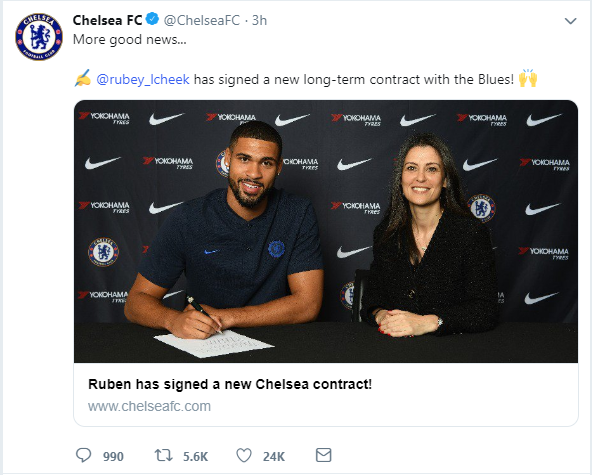
Task: Open the contract signing photo
Action: [x=326, y=231]
